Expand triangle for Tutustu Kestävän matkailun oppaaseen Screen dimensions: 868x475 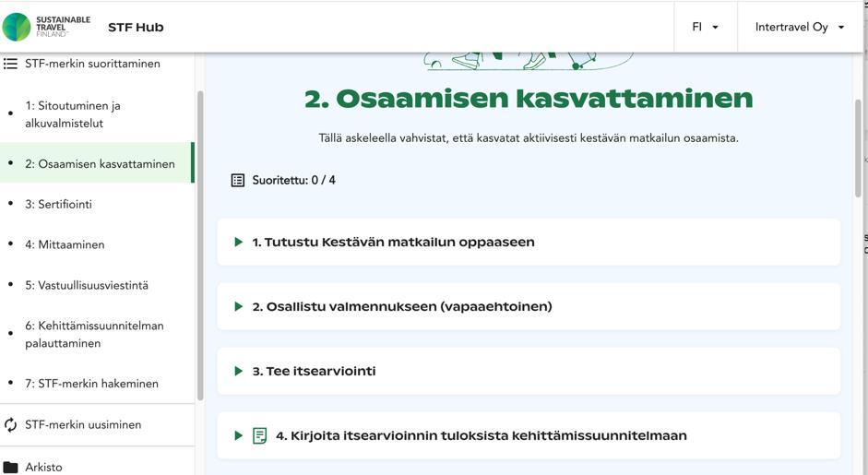239,242
